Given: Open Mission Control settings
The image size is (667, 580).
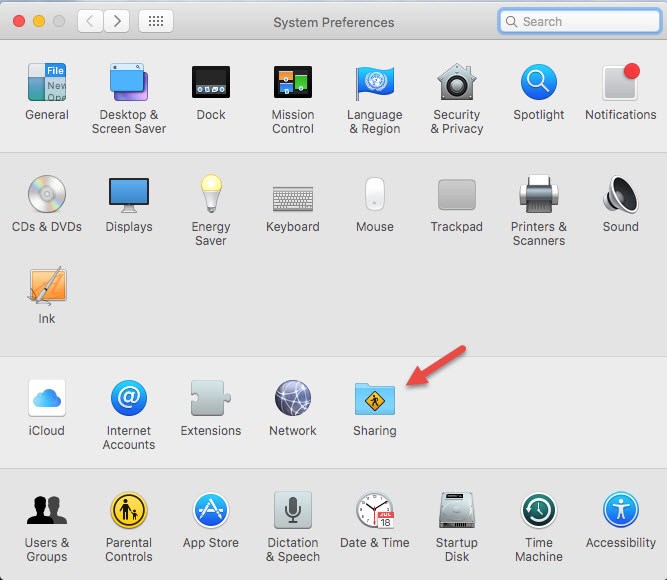Looking at the screenshot, I should [x=293, y=83].
